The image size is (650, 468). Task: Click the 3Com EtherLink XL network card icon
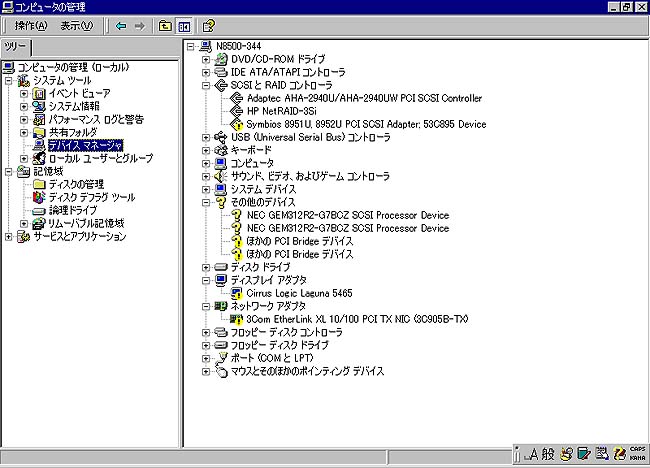236,319
